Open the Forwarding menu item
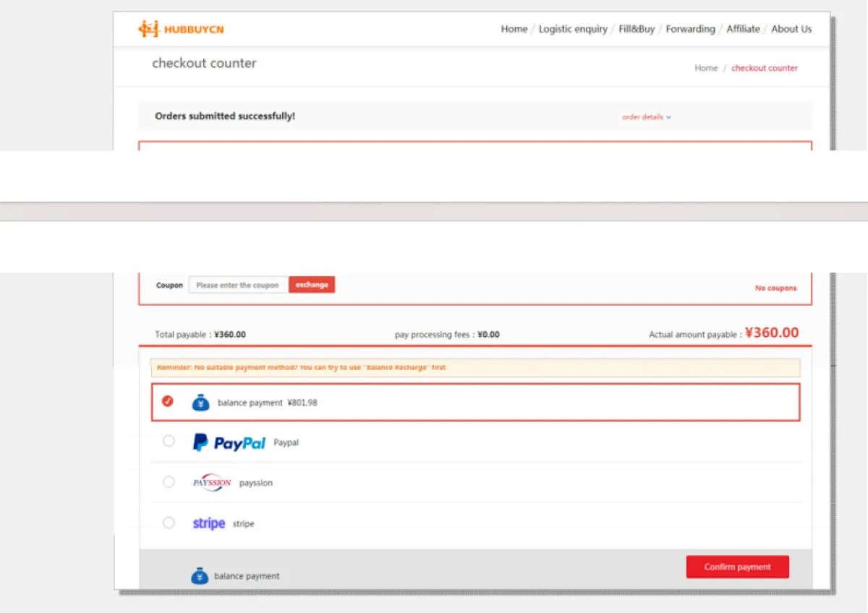 690,29
